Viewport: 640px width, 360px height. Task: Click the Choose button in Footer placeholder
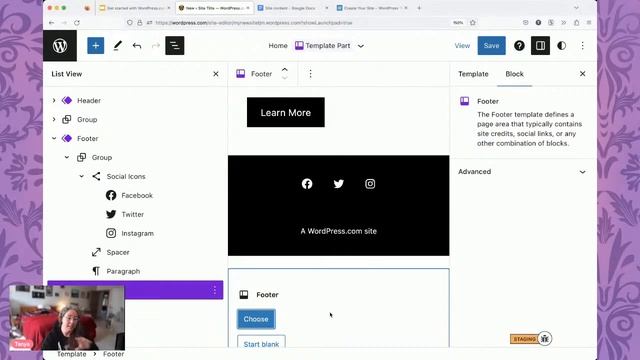[256, 319]
